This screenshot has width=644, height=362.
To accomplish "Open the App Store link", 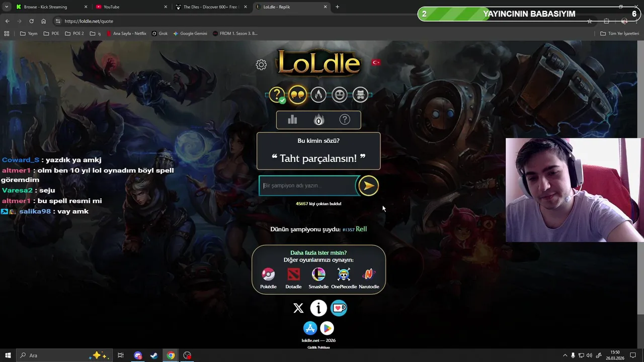I will (x=310, y=328).
